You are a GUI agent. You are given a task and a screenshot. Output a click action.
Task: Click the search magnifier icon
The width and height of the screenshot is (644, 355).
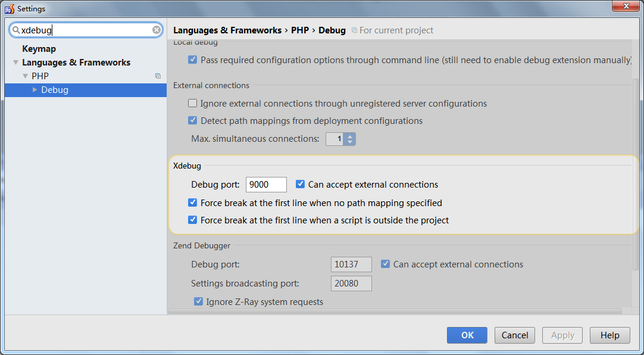tap(15, 30)
